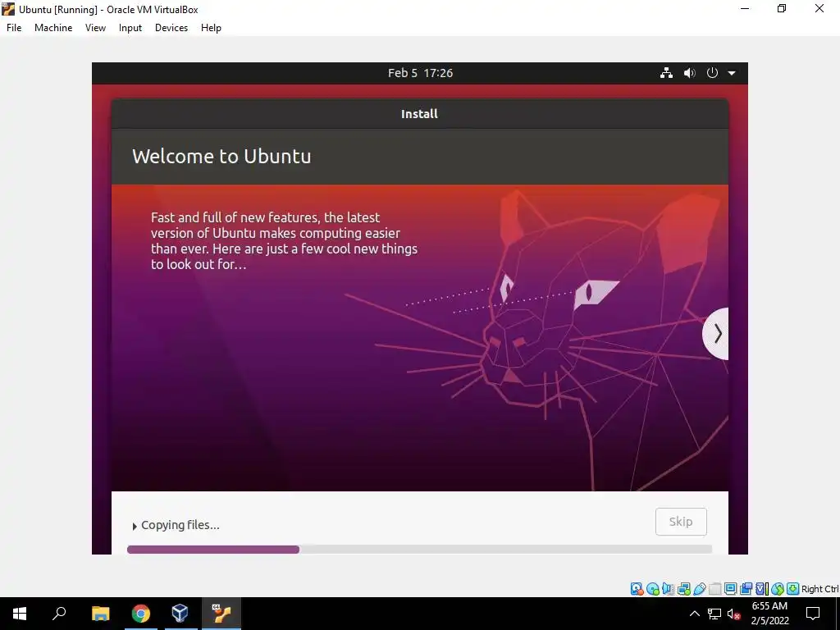Click the Windows clock showing 6:55 AM
Image resolution: width=840 pixels, height=630 pixels.
click(x=769, y=614)
